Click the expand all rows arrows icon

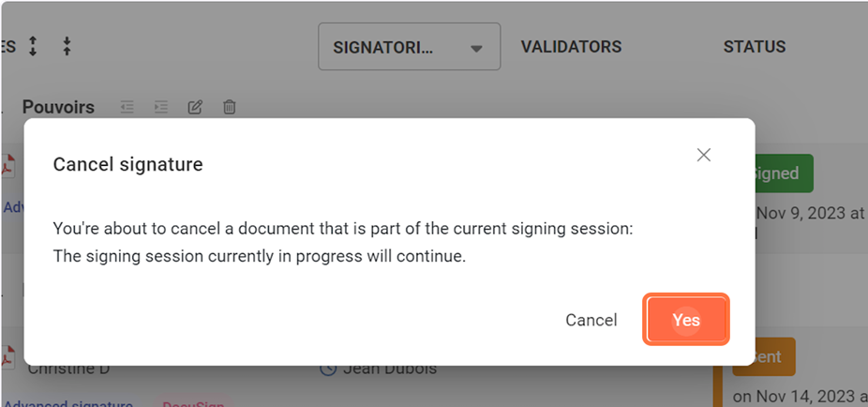point(33,47)
